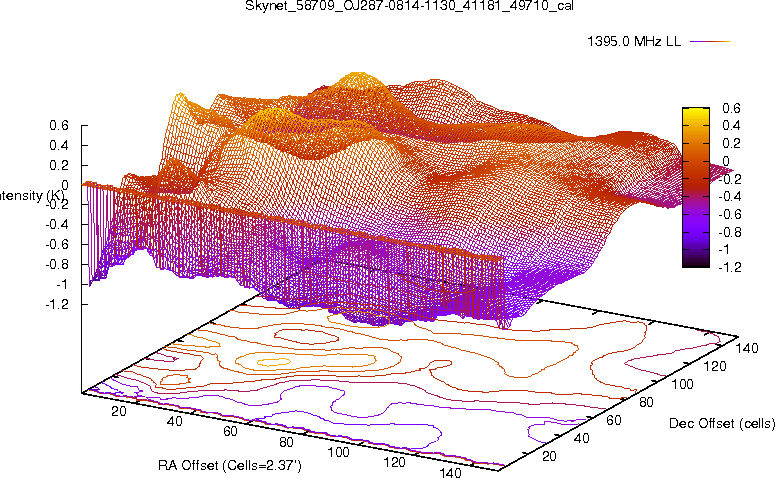Screen dimensions: 775x478
Task: Click the -0.4 label on the color bar
Action: pos(729,196)
